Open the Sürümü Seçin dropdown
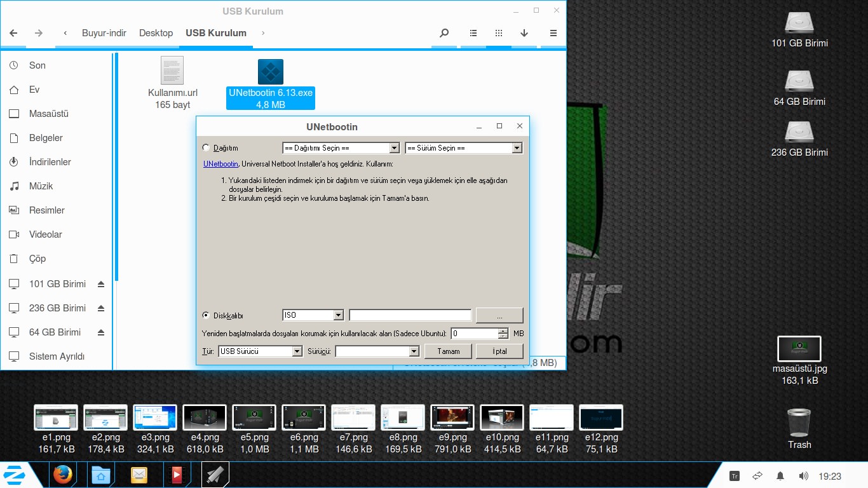Image resolution: width=868 pixels, height=488 pixels. [463, 148]
